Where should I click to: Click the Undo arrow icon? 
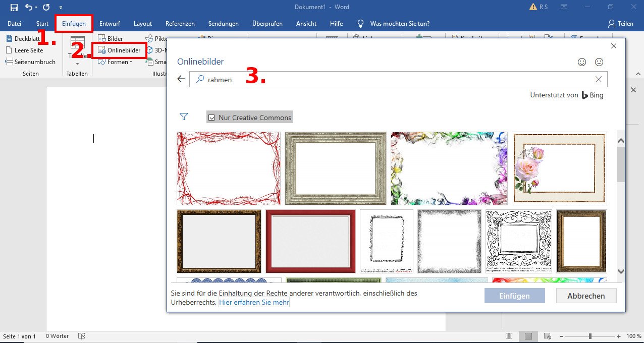click(29, 8)
